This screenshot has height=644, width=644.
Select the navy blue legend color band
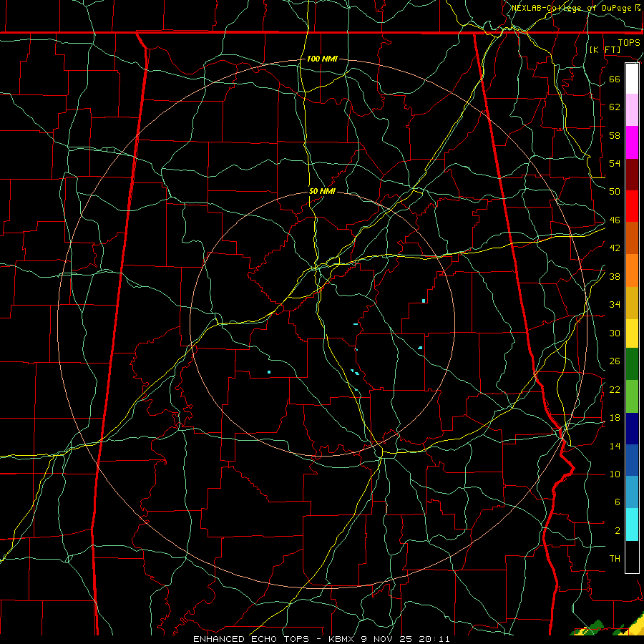[632, 429]
